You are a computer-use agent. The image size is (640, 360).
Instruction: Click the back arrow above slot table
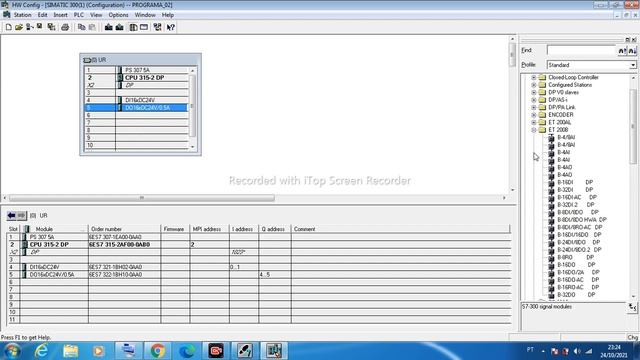coord(11,215)
